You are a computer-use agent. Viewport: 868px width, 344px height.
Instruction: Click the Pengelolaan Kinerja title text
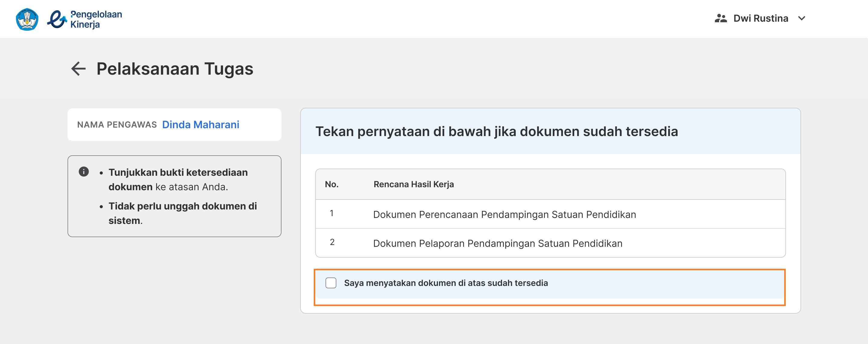pos(96,19)
